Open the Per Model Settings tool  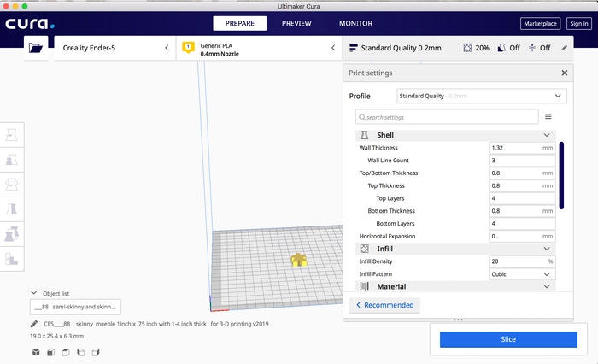[13, 233]
